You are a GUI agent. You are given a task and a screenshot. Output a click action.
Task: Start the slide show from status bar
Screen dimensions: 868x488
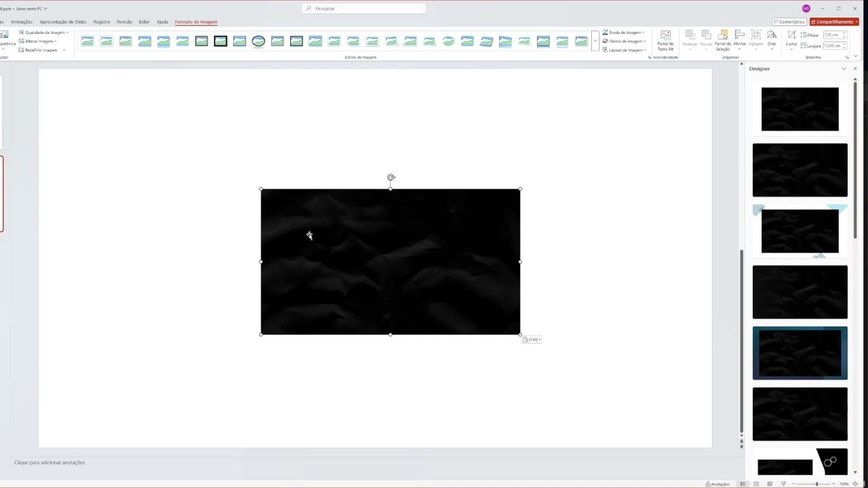[784, 484]
